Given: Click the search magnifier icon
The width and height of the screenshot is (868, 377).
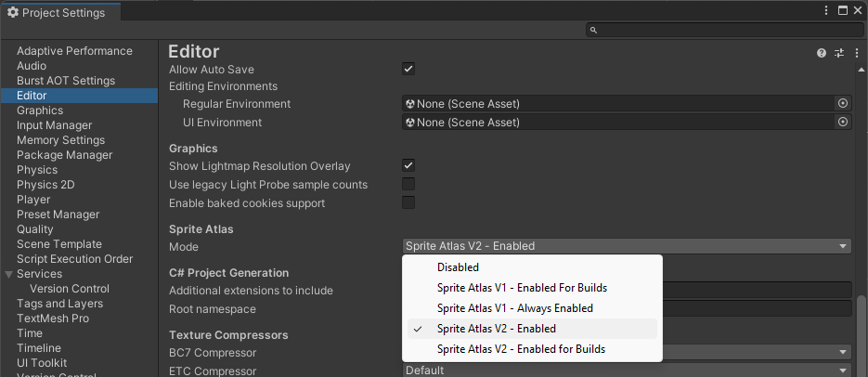Looking at the screenshot, I should point(594,31).
